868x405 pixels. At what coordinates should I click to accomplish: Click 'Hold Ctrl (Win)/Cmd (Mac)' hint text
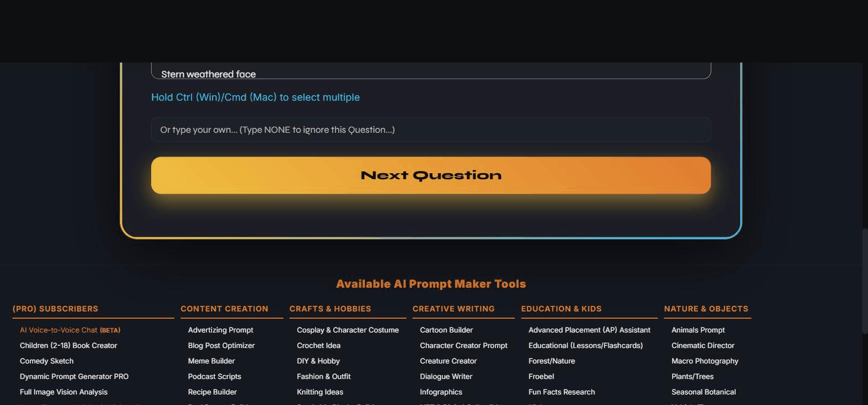[x=256, y=97]
